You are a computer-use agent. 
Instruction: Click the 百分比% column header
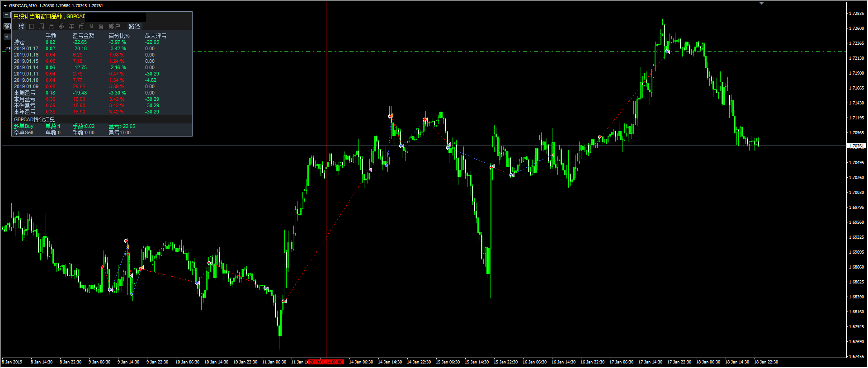click(119, 36)
